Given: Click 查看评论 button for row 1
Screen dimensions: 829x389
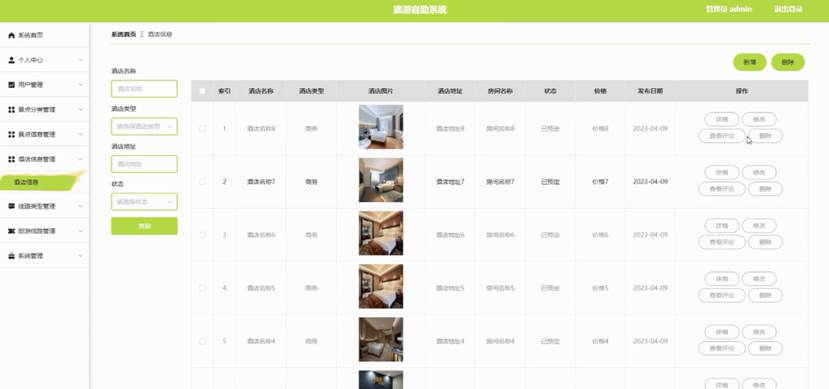Looking at the screenshot, I should 722,136.
